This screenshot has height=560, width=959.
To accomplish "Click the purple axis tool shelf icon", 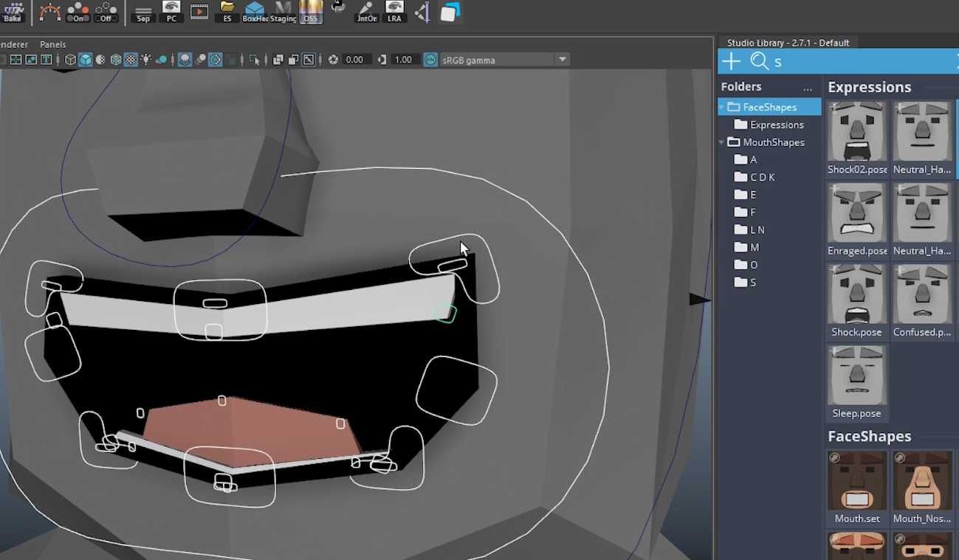I will click(422, 12).
